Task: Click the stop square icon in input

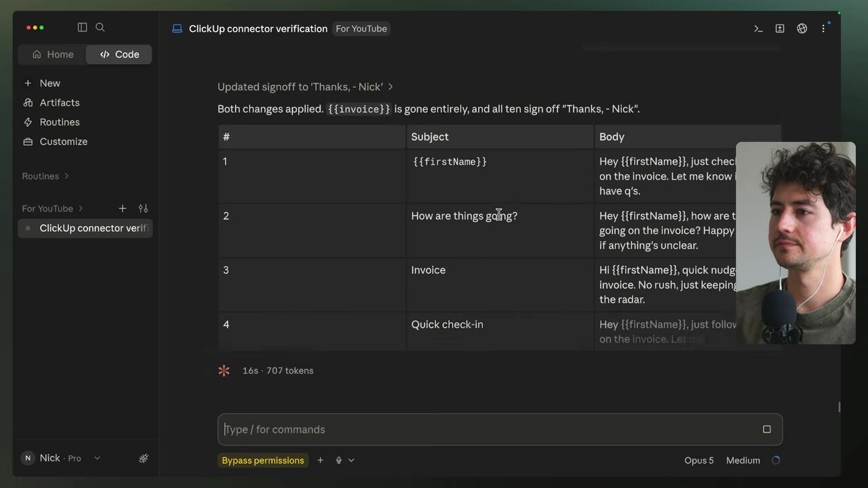Action: tap(767, 429)
